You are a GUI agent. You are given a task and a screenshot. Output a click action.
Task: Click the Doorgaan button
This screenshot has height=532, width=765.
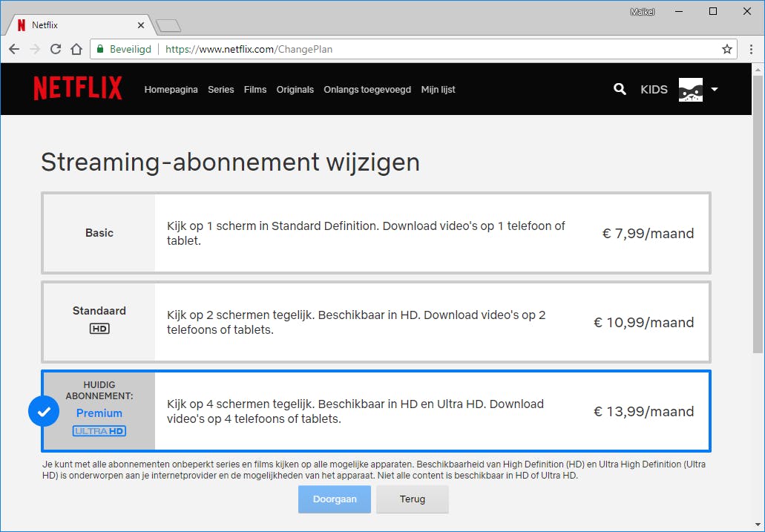click(x=335, y=499)
